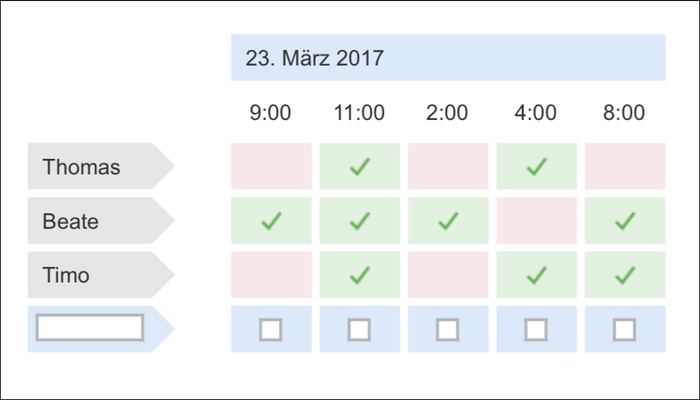
Task: Click Timo's checkmark at 11:00
Action: (x=360, y=274)
